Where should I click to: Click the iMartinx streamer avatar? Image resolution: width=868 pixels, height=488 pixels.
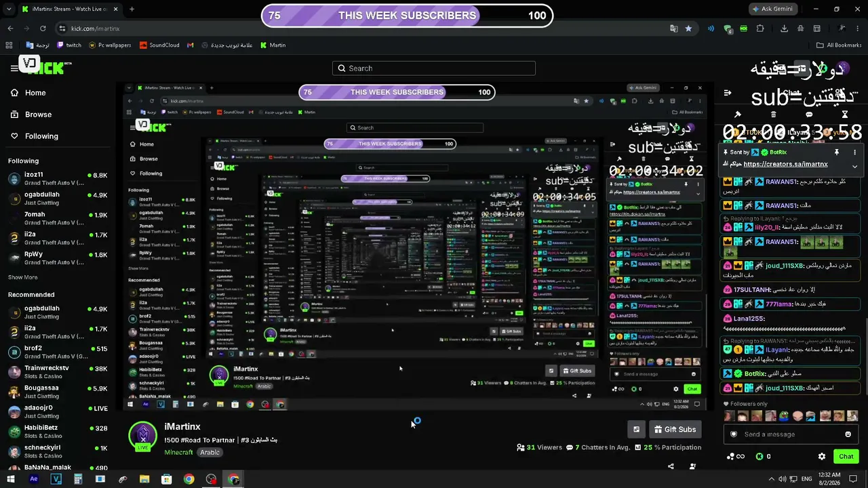pyautogui.click(x=143, y=436)
